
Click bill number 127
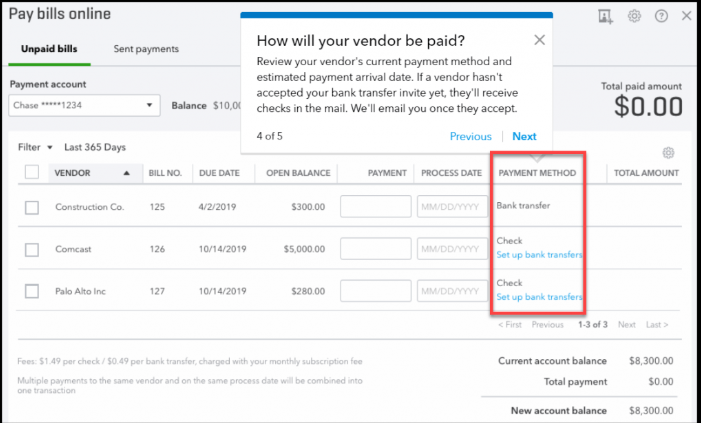(x=157, y=291)
